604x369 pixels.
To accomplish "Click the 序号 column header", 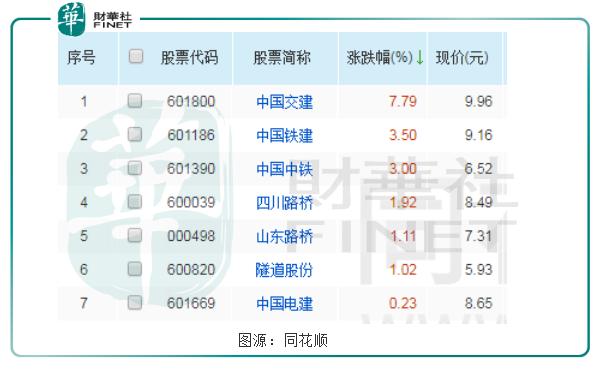I will pos(81,58).
